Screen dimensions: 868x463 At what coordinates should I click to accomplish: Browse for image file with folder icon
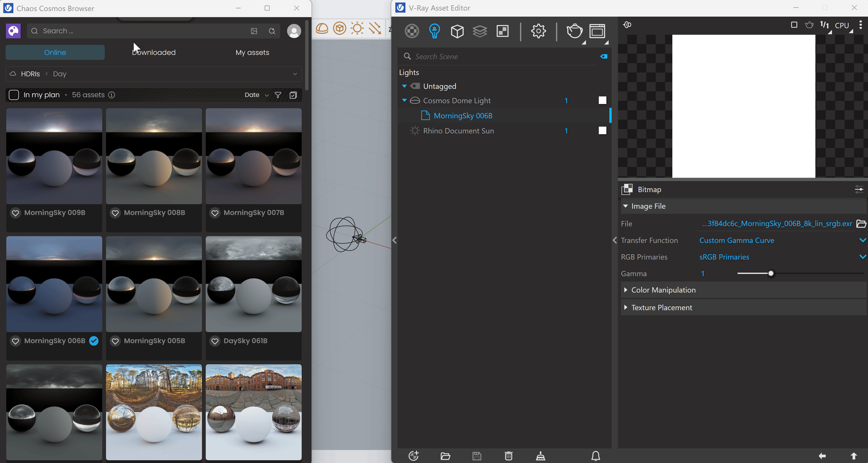pos(861,224)
